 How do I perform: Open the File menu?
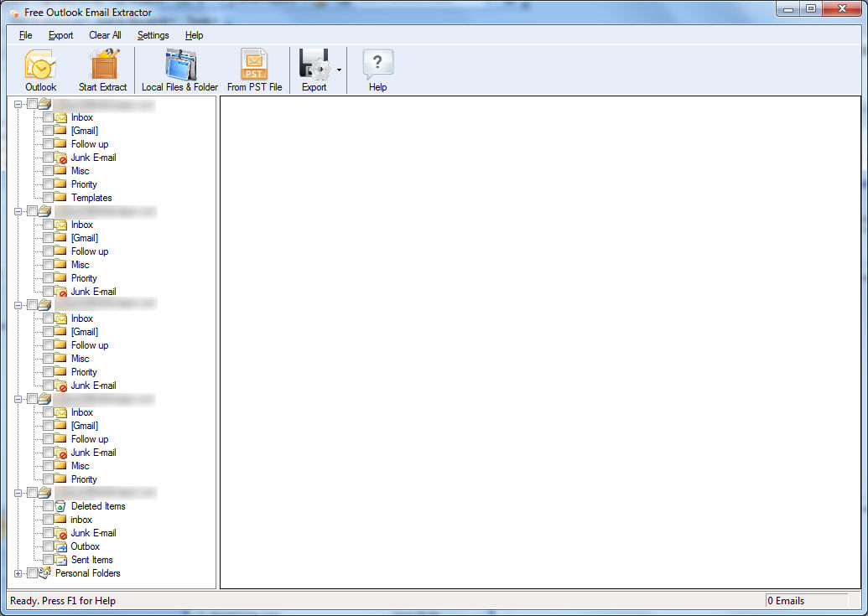(x=25, y=35)
